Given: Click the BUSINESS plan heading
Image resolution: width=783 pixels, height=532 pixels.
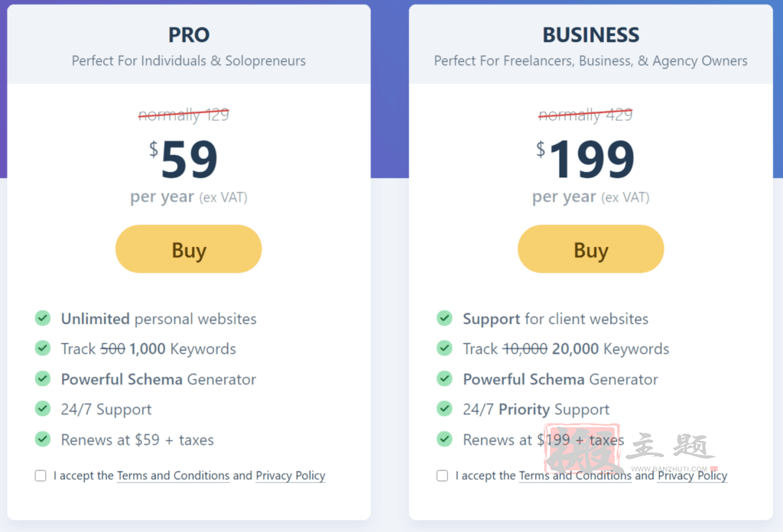Looking at the screenshot, I should [x=591, y=35].
